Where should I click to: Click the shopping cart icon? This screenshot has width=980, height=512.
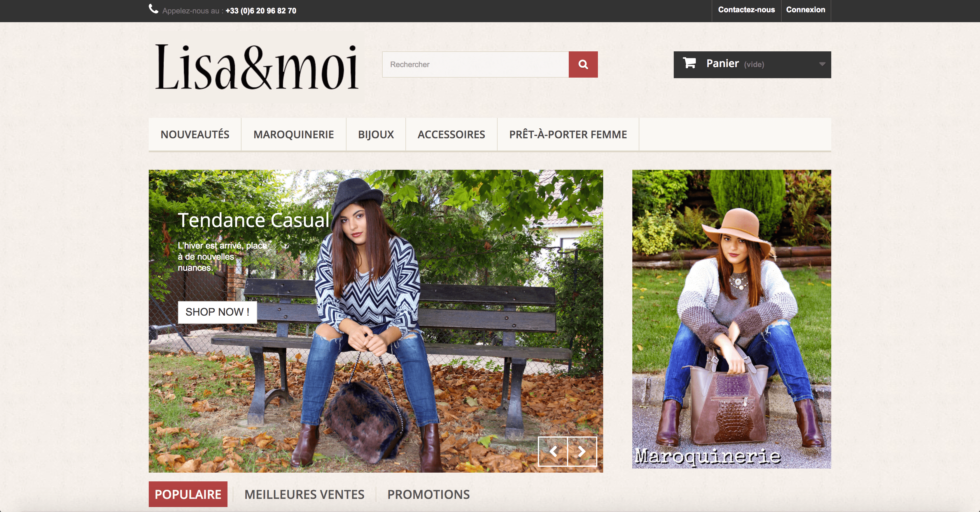tap(689, 63)
